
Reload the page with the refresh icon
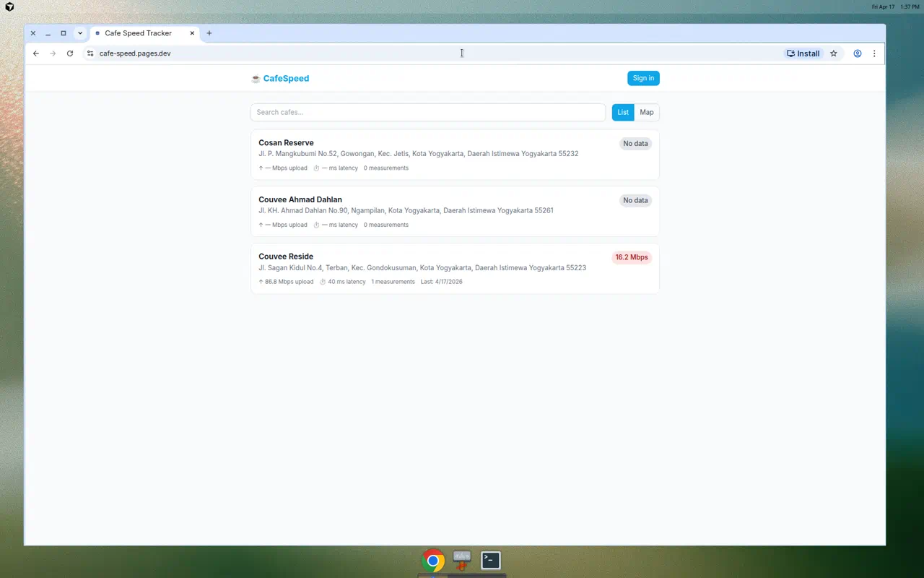pyautogui.click(x=70, y=53)
